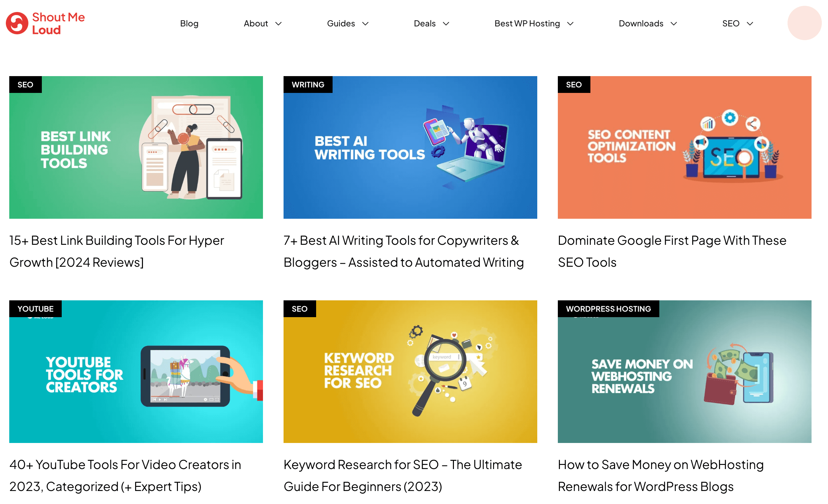
Task: Click the Shout Me Loud logo icon
Action: (x=17, y=23)
